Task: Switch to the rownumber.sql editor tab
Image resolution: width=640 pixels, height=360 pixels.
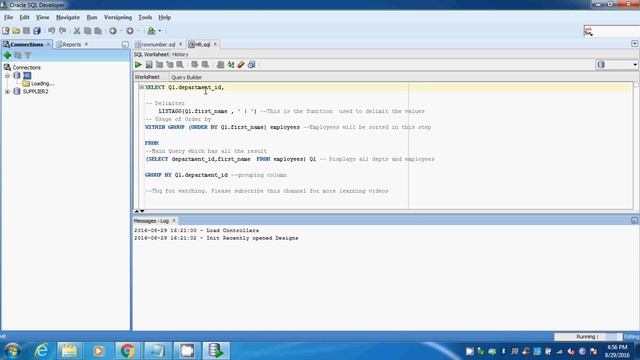Action: point(158,44)
